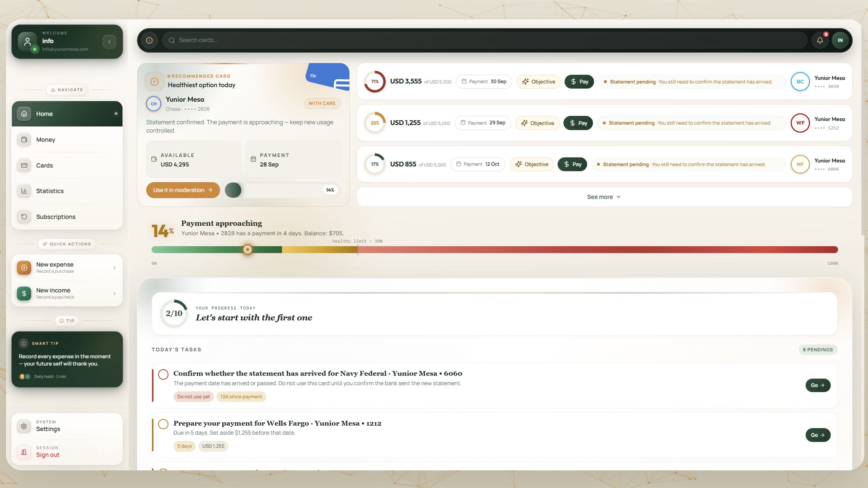Image resolution: width=868 pixels, height=488 pixels.
Task: Open the notifications bell
Action: tap(820, 40)
